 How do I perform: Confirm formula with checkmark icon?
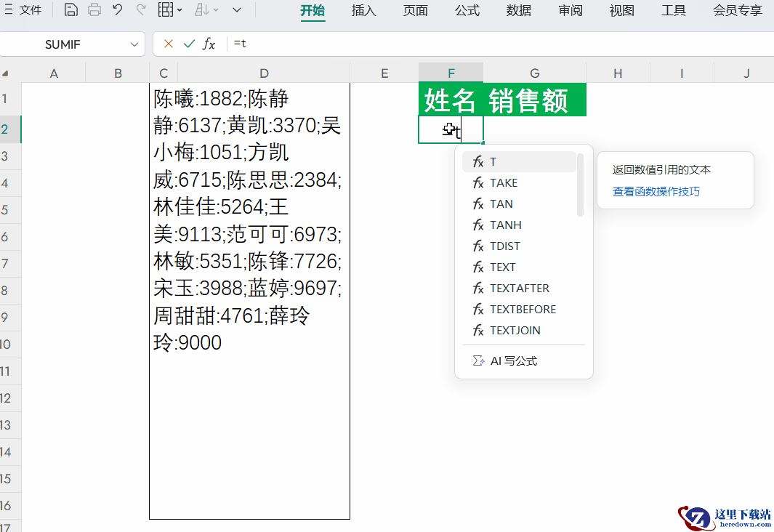point(189,44)
